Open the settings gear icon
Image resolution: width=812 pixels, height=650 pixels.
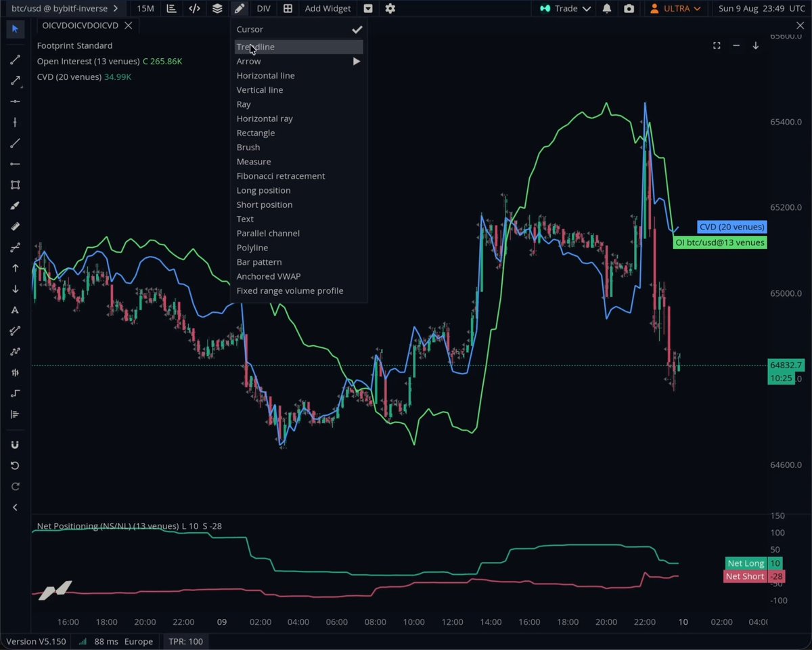[390, 9]
